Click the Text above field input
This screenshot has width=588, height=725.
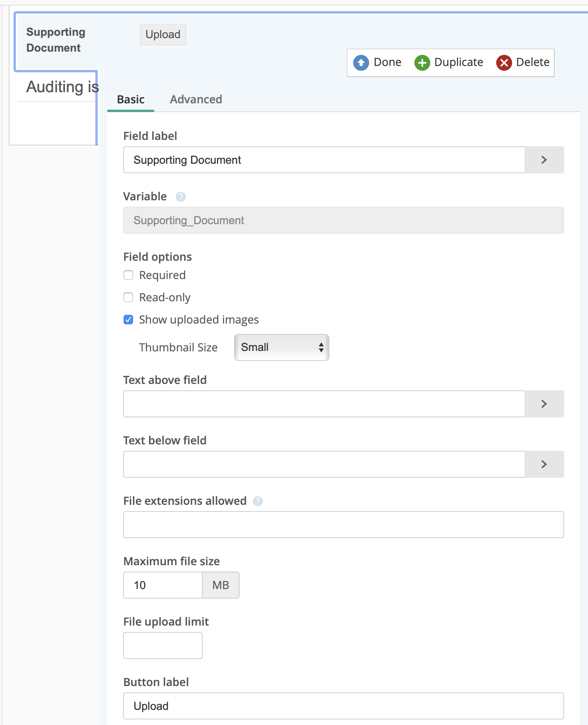[x=324, y=404]
